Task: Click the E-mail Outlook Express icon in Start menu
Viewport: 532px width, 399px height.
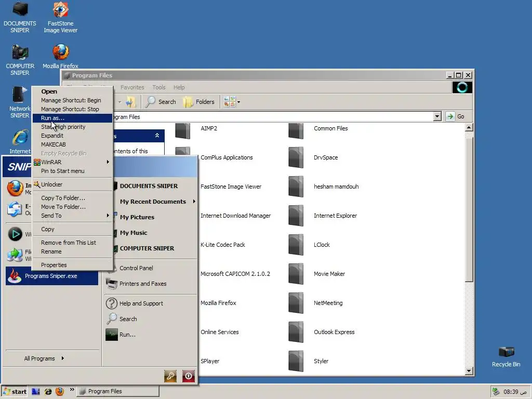Action: click(15, 209)
